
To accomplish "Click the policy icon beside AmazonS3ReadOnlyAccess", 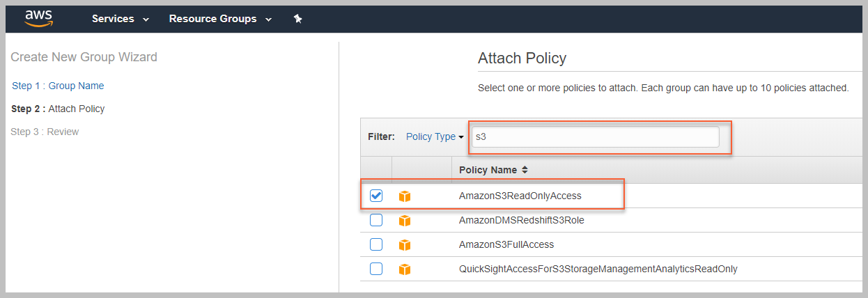I will click(405, 196).
